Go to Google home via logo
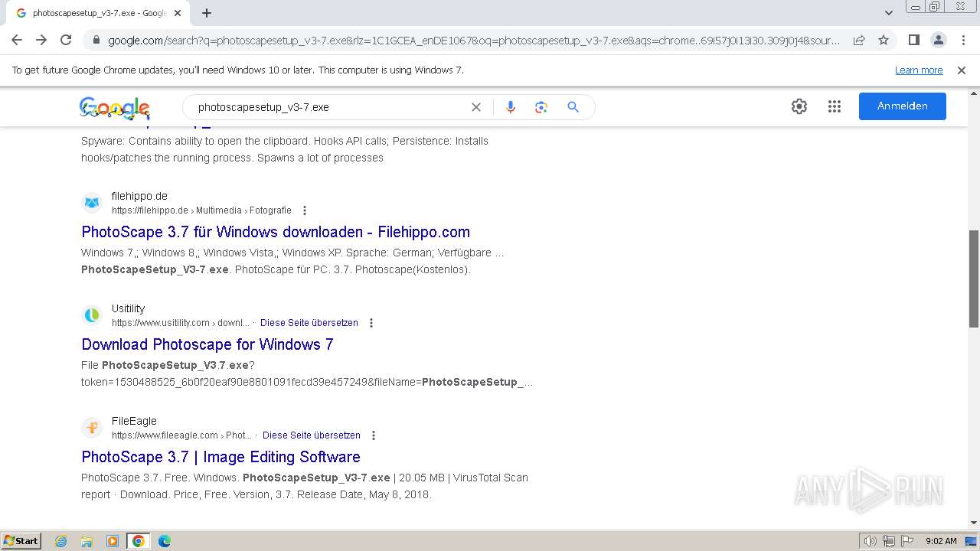Image resolution: width=980 pixels, height=551 pixels. coord(114,108)
